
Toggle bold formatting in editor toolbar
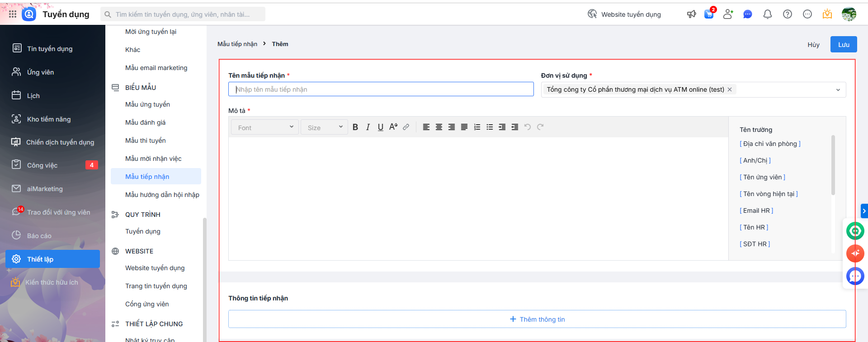click(x=355, y=127)
